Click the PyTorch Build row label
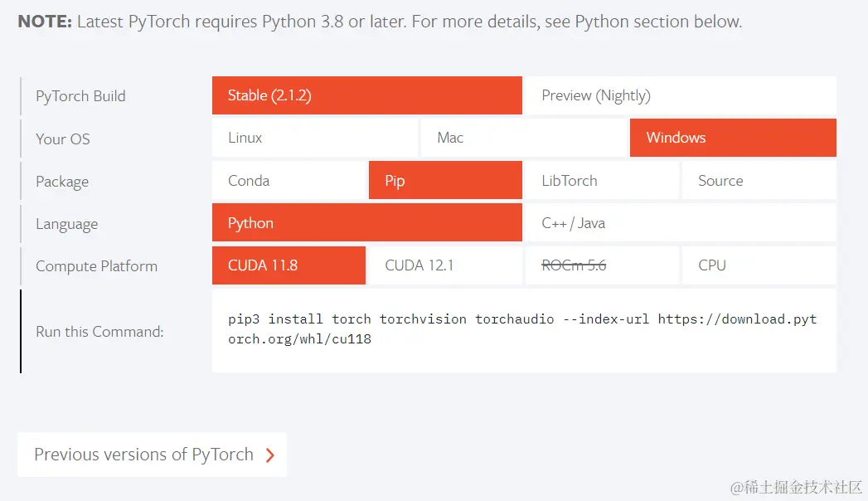Image resolution: width=868 pixels, height=501 pixels. click(x=80, y=96)
